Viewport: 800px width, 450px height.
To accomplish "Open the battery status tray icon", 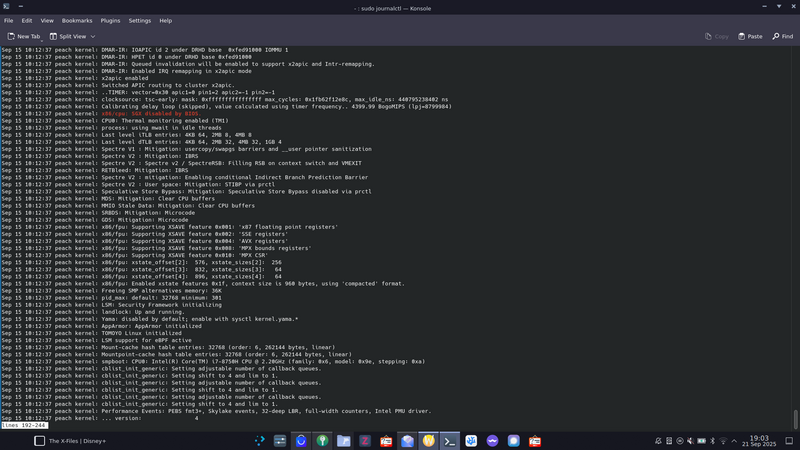I will tap(702, 441).
